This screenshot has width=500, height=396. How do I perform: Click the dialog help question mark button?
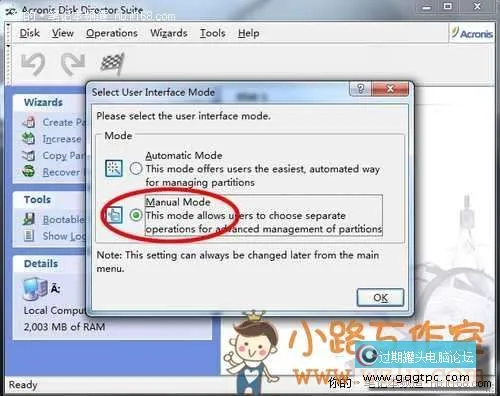point(360,89)
